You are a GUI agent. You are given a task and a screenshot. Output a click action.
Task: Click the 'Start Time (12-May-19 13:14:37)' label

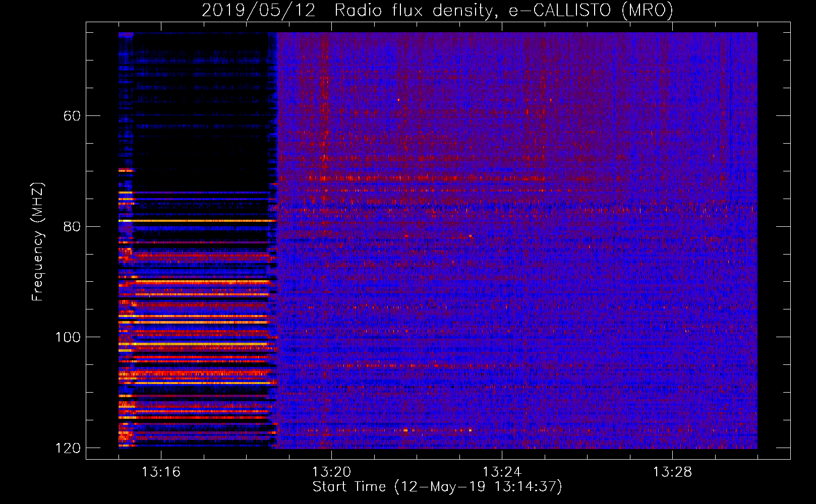click(x=437, y=487)
